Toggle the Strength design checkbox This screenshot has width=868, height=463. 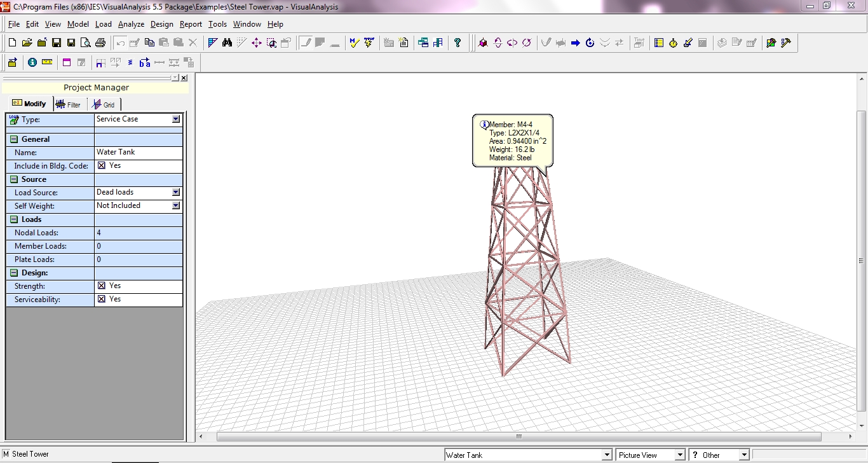pyautogui.click(x=102, y=286)
